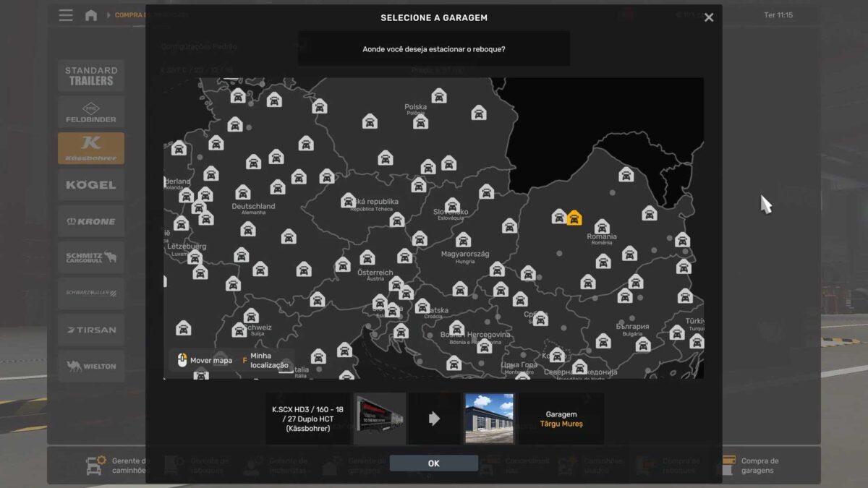Viewport: 868px width, 488px height.
Task: Select the Kässbohrer brand logo
Action: pyautogui.click(x=91, y=148)
